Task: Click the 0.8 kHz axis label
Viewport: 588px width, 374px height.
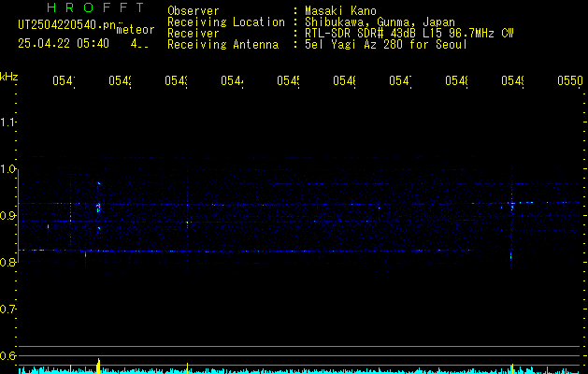Action: point(7,262)
